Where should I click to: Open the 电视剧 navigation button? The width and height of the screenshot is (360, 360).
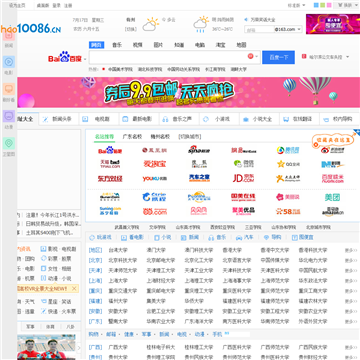point(99,119)
